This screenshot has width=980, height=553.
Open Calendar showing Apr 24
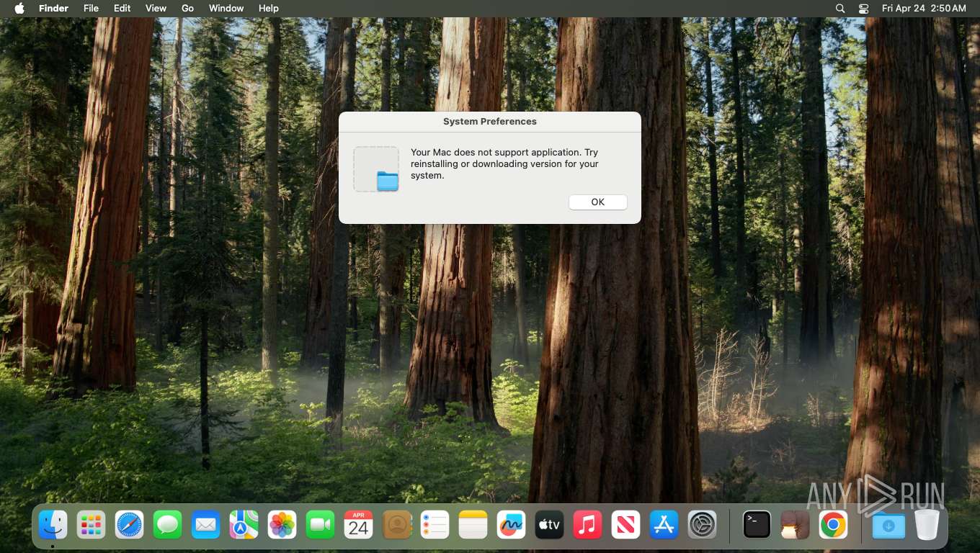click(358, 525)
